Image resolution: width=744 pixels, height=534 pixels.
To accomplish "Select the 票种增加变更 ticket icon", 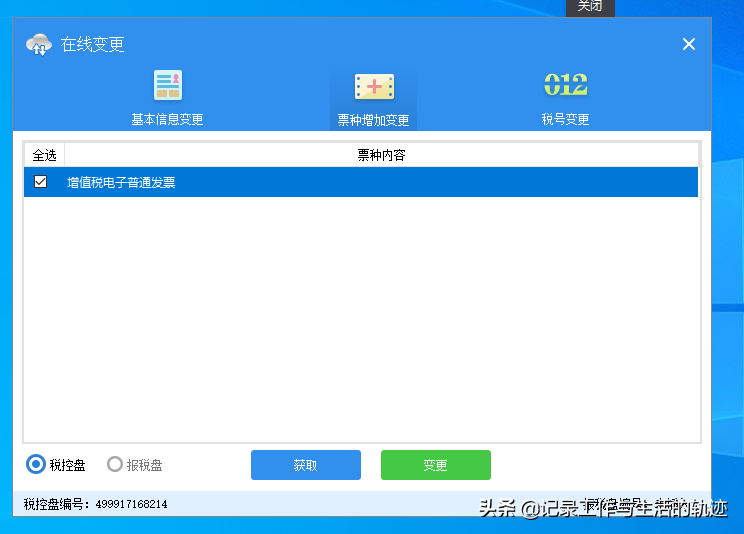I will [x=374, y=86].
